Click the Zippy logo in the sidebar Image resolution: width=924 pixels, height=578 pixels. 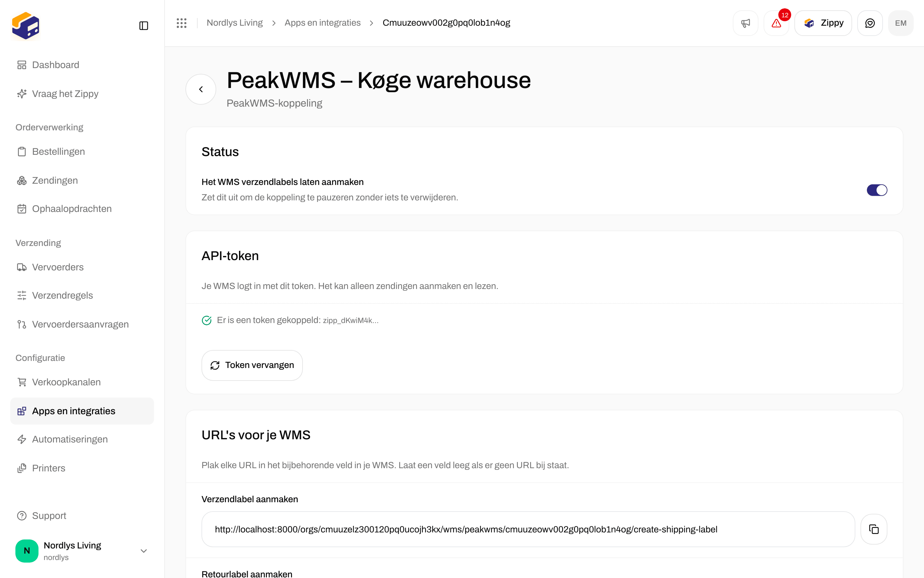pyautogui.click(x=26, y=26)
